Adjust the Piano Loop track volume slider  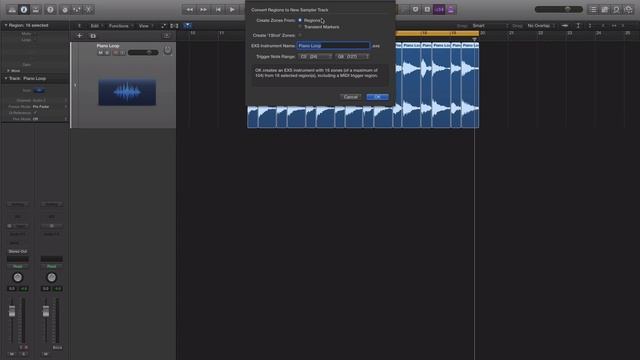[143, 53]
